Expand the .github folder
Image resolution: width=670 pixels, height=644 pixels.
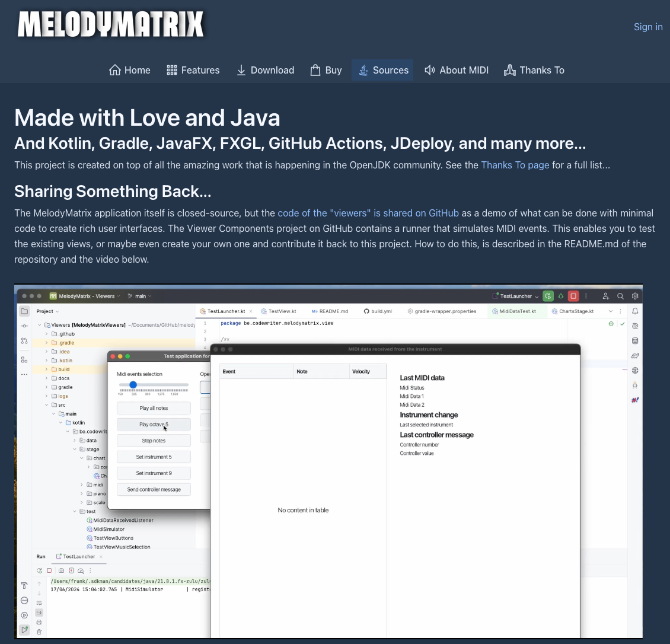tap(47, 334)
